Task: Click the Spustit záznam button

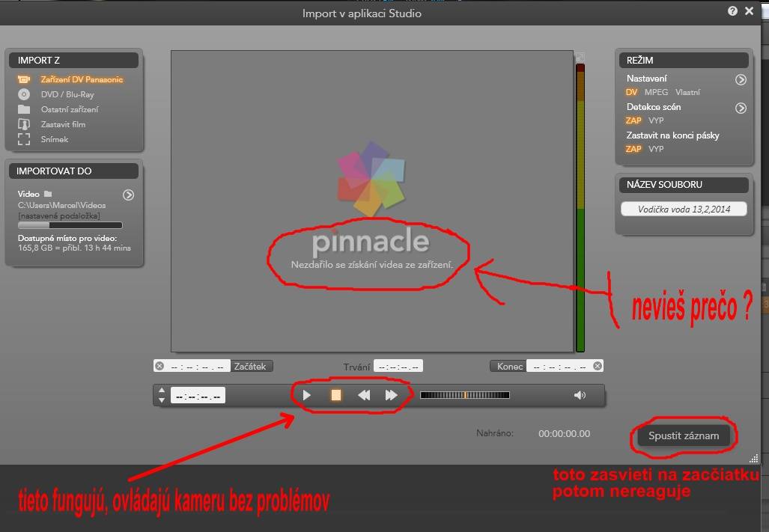Action: pyautogui.click(x=684, y=435)
